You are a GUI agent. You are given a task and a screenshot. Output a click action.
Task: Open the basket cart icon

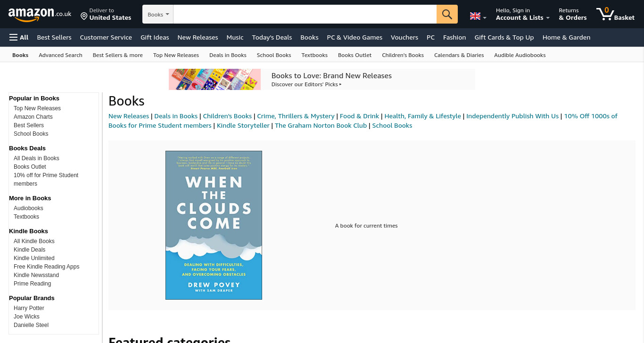615,14
